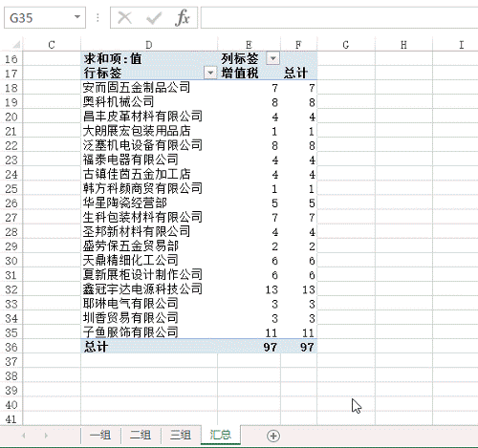Click the 增值税 grand total value 97
The image size is (478, 448).
[249, 347]
